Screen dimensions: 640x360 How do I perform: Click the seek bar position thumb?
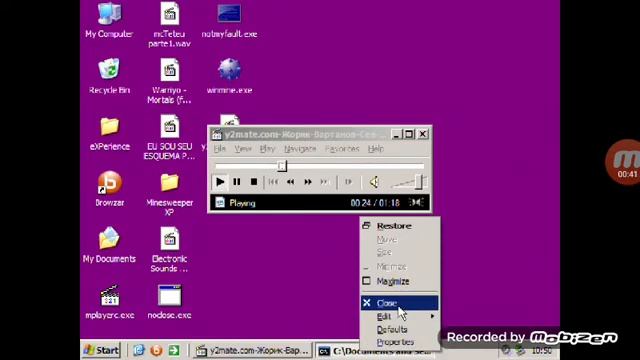tap(282, 166)
